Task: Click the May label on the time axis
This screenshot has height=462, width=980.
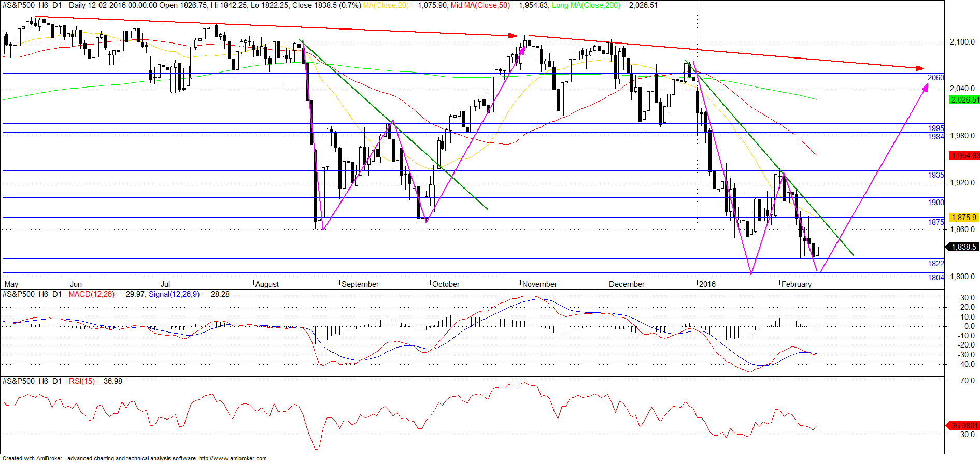Action: 11,284
